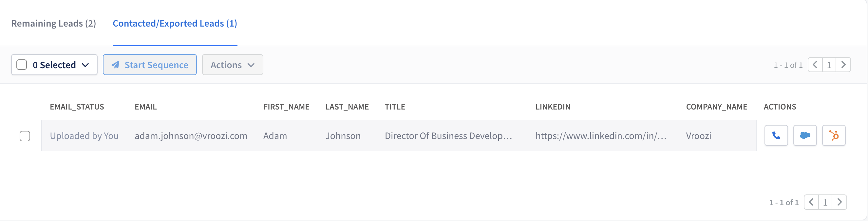Click the paper plane Start Sequence button
Viewport: 868px width, 221px height.
pyautogui.click(x=150, y=65)
